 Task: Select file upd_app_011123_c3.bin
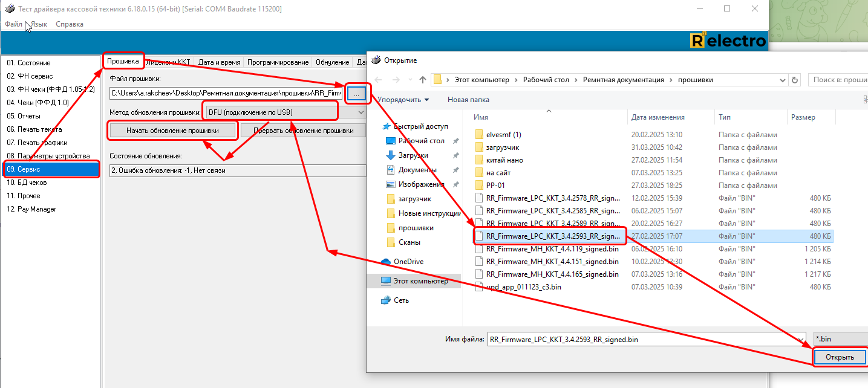(523, 287)
